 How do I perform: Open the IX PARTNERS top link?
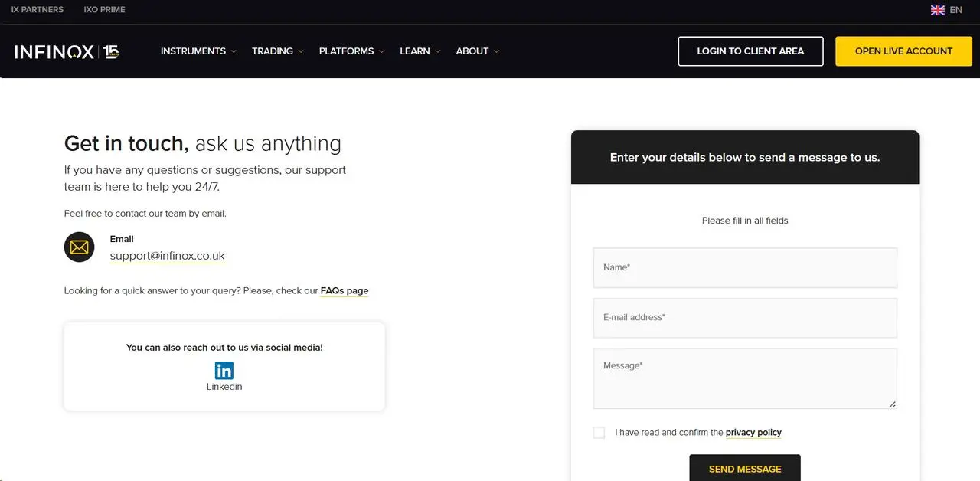pos(38,10)
